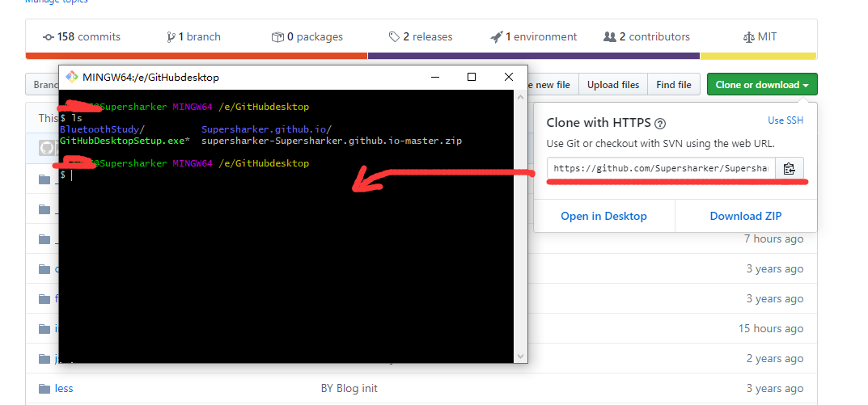Click the terminal scrollbar down arrow

pos(520,356)
